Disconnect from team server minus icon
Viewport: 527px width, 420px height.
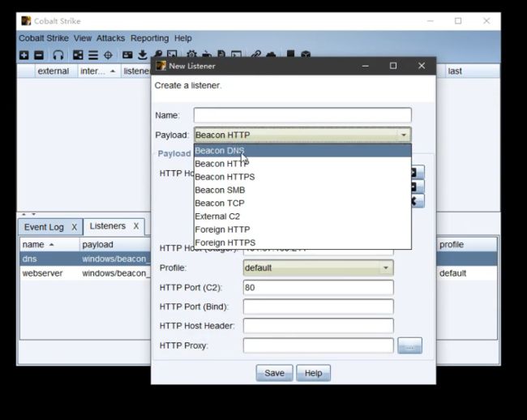tap(39, 55)
